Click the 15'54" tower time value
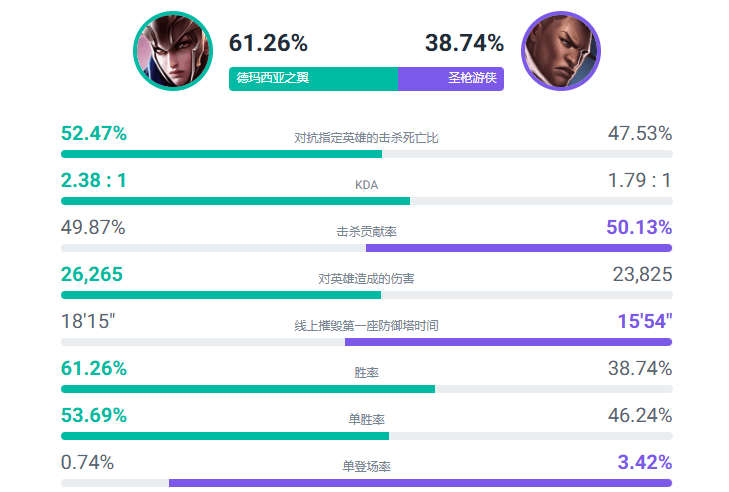Viewport: 729px width, 492px height. (x=644, y=321)
